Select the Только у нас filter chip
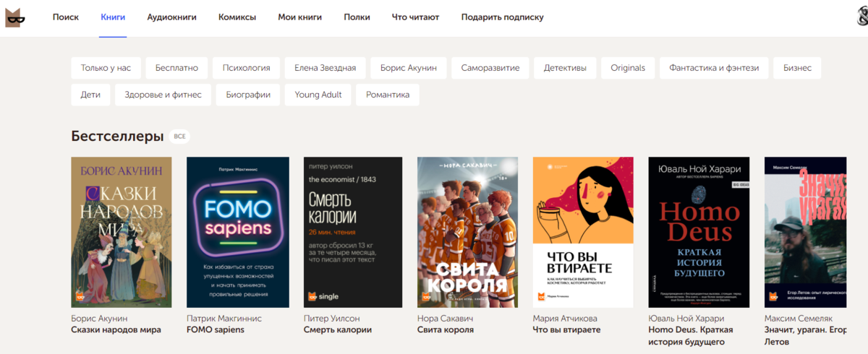The image size is (868, 354). coord(106,68)
